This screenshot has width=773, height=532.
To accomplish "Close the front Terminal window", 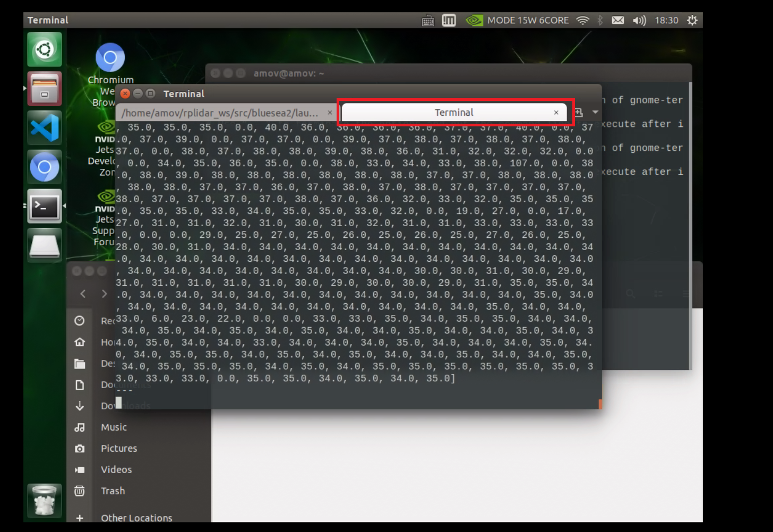I will click(x=125, y=93).
